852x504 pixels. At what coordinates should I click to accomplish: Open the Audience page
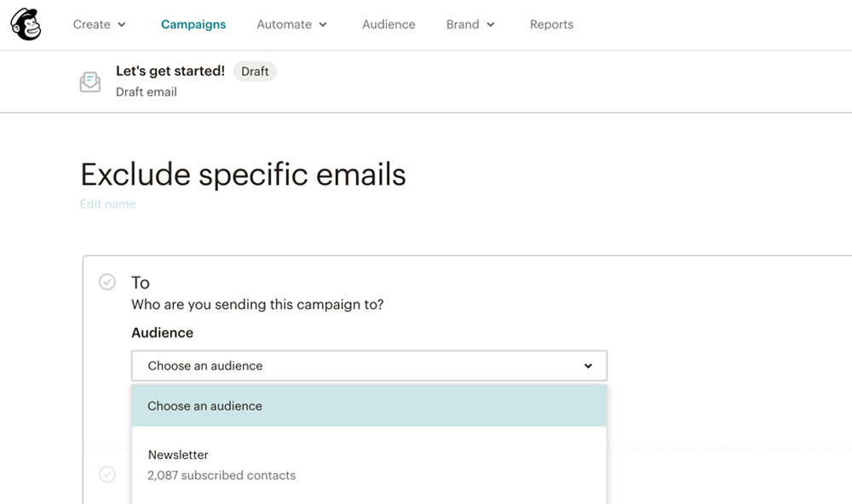coord(389,25)
